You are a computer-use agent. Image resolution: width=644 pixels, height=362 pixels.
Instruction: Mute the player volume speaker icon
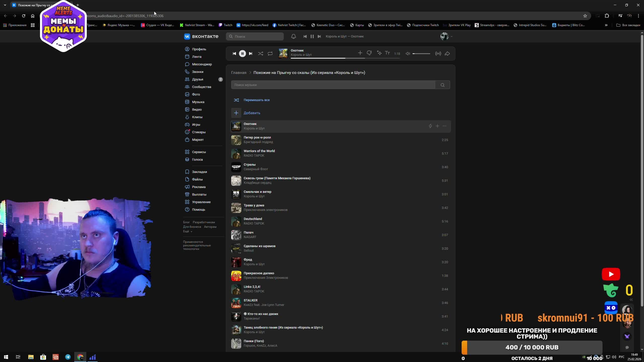tap(408, 54)
